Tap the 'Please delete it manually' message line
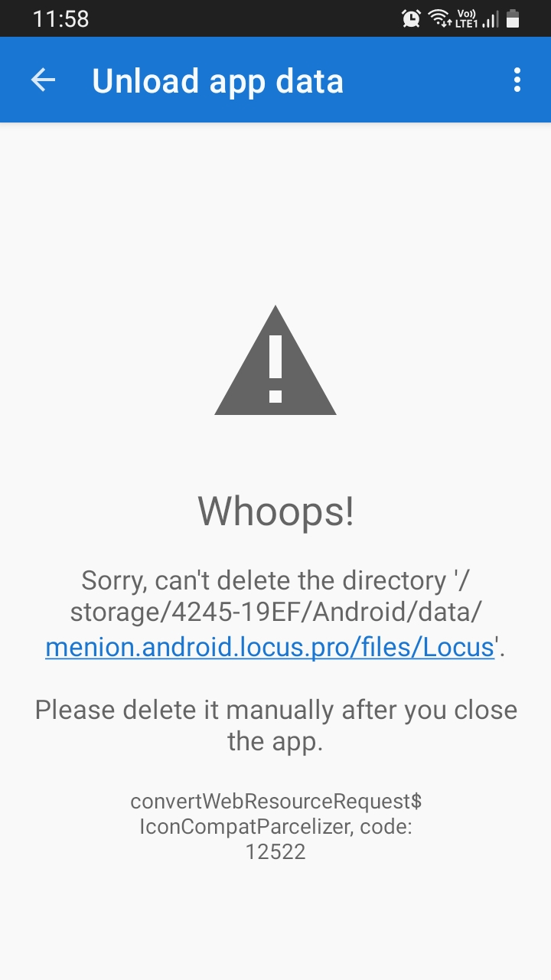This screenshot has height=980, width=551. (276, 710)
